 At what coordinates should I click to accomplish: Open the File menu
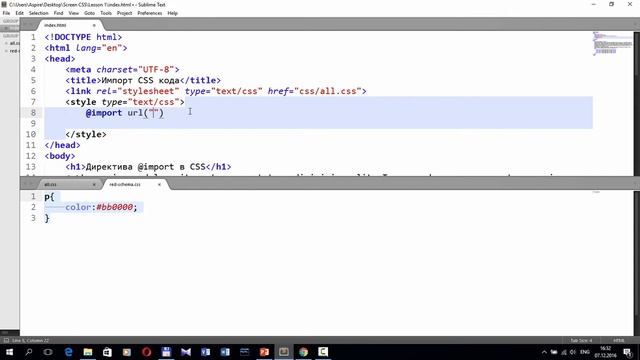[6, 13]
